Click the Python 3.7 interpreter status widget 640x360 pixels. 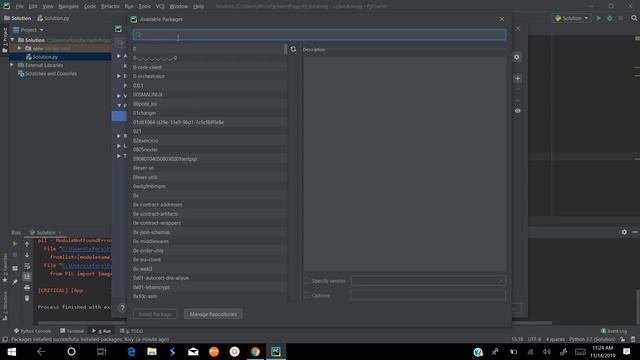pos(592,340)
